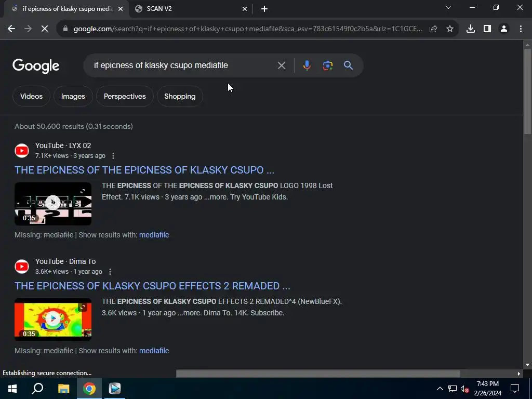Open more options for Dima To result
This screenshot has width=532, height=399.
tap(110, 272)
